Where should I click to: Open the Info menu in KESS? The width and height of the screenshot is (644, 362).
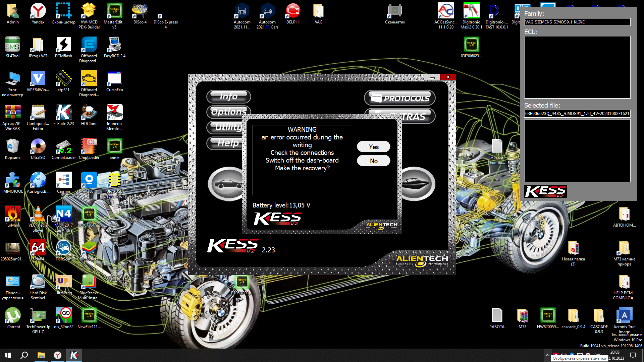(x=228, y=97)
